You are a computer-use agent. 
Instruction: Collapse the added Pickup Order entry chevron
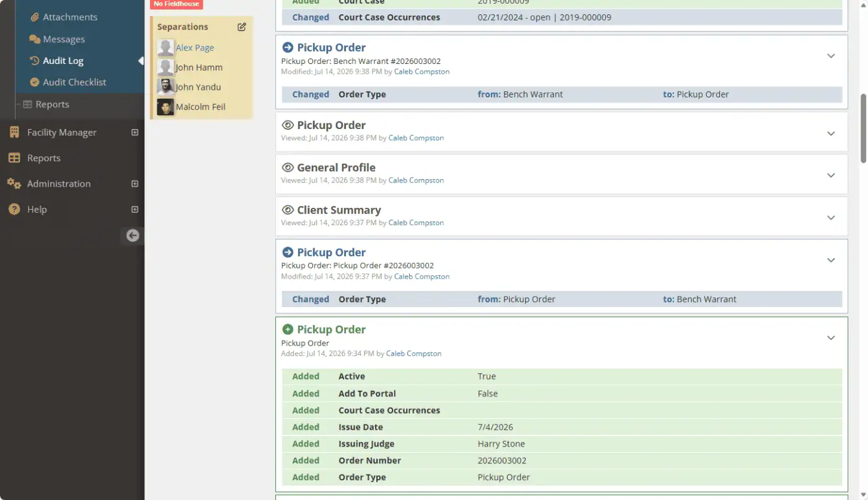tap(831, 338)
